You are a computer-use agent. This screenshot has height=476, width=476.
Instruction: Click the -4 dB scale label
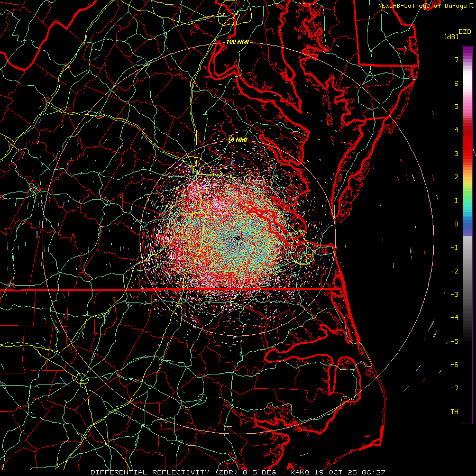454,317
